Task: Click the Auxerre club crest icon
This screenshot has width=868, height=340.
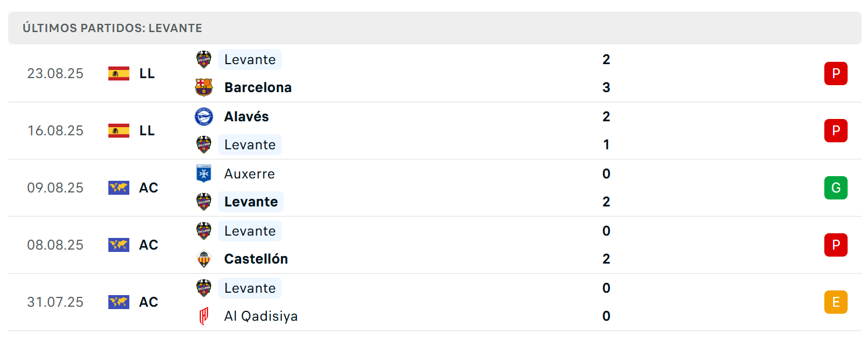Action: (x=203, y=174)
